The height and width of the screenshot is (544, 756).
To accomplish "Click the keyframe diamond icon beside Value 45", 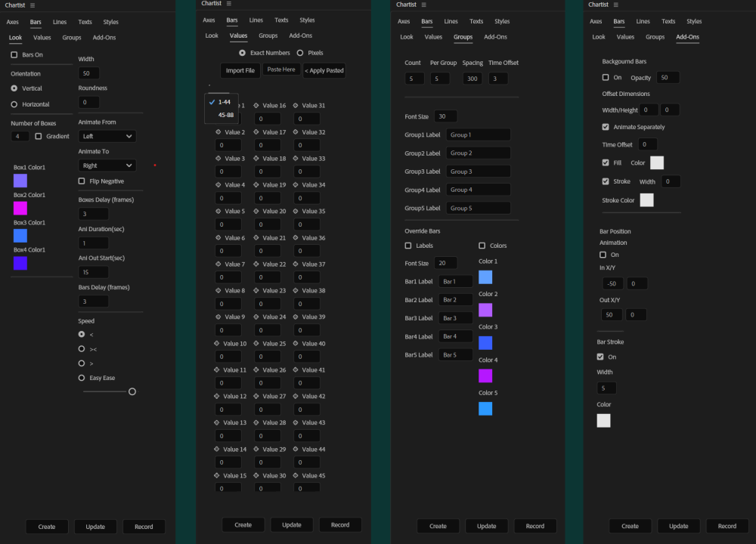I will tap(296, 476).
